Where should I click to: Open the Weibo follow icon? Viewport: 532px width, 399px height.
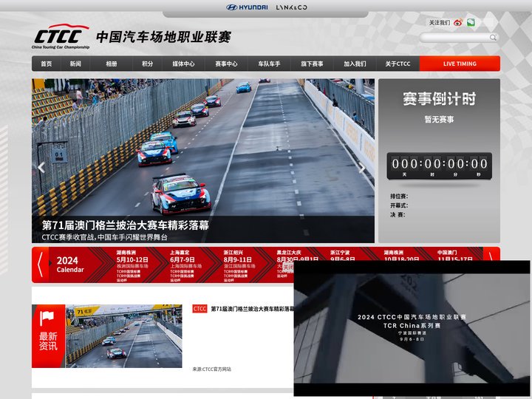pos(458,23)
